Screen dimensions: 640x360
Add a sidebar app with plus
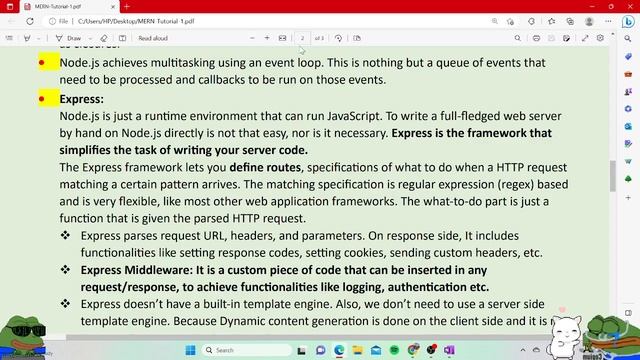coord(628,198)
